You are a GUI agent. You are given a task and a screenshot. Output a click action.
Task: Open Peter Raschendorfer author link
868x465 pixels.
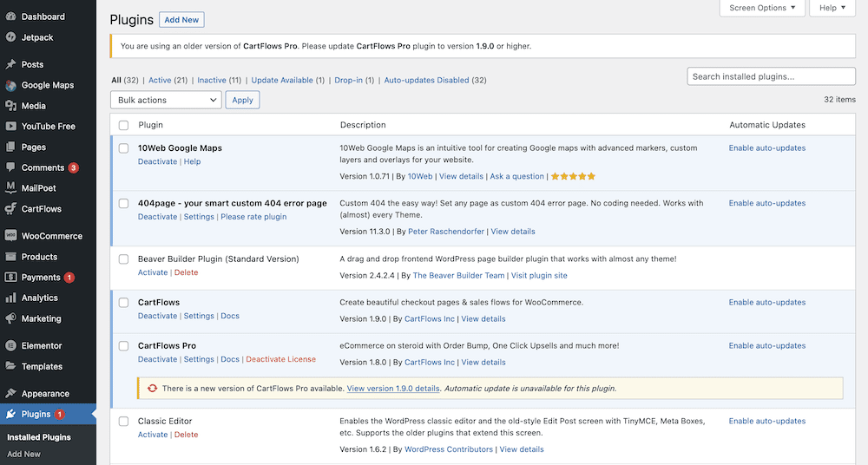pos(445,232)
